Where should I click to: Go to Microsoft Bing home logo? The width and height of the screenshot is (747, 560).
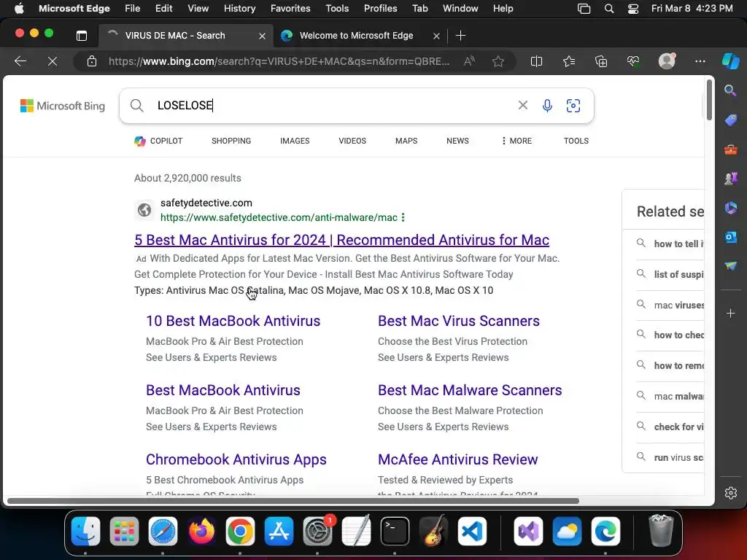coord(63,106)
